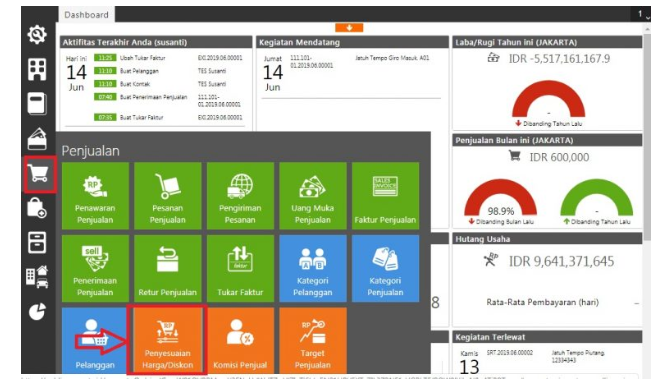Expand the orange down-arrow panel at top
Screen dimensions: 664x379
click(x=349, y=28)
